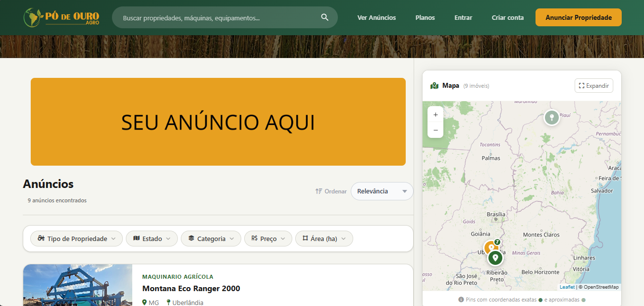The height and width of the screenshot is (306, 644).
Task: Click the dark green pin above Ribeirão Preto
Action: click(495, 258)
